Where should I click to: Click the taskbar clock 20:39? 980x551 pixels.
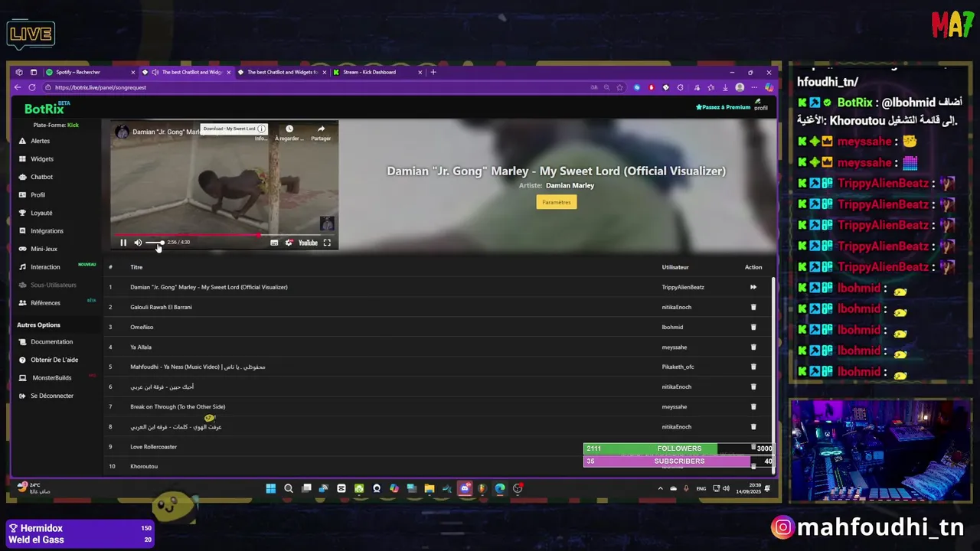coord(756,487)
